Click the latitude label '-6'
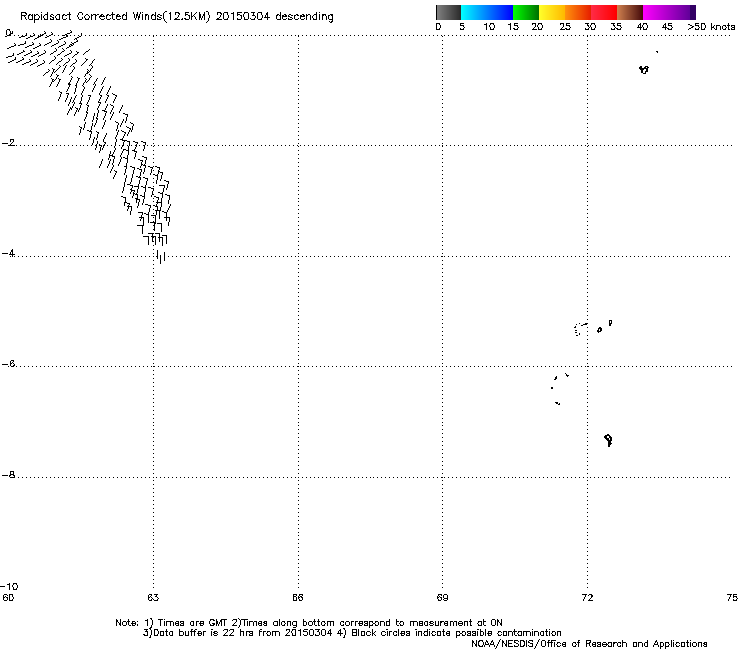Screen dimensions: 740x650 coord(8,363)
